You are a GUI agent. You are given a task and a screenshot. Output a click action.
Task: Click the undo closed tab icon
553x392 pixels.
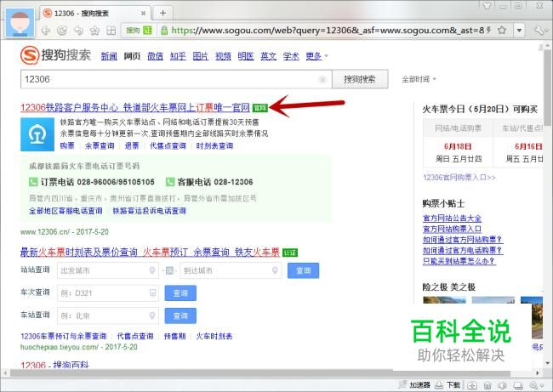[78, 31]
